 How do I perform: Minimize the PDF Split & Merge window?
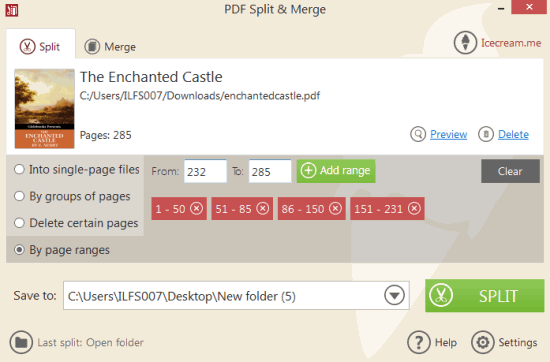(x=501, y=8)
